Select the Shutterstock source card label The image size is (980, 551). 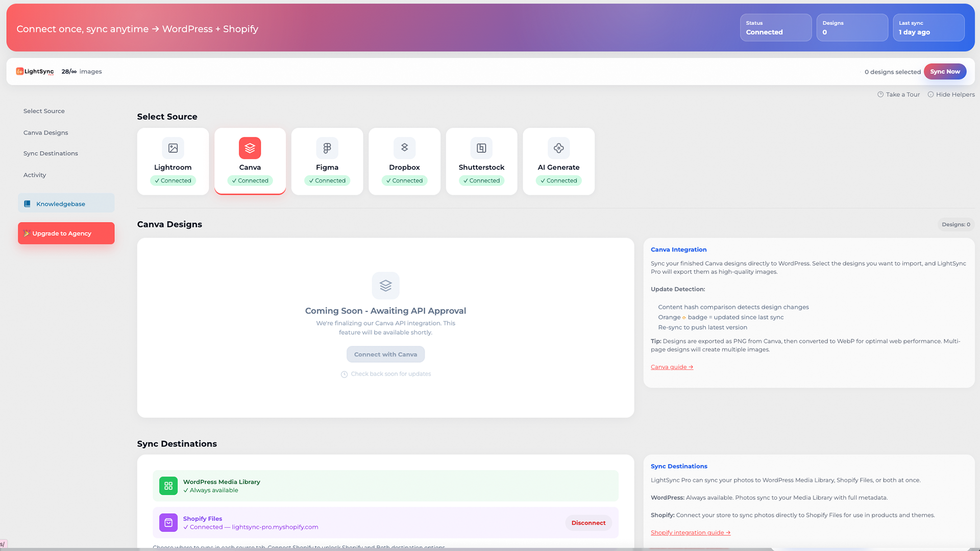481,167
